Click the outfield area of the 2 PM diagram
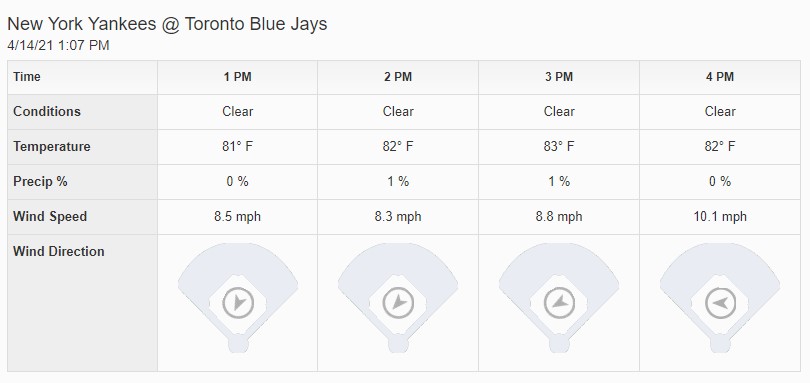 tap(398, 261)
